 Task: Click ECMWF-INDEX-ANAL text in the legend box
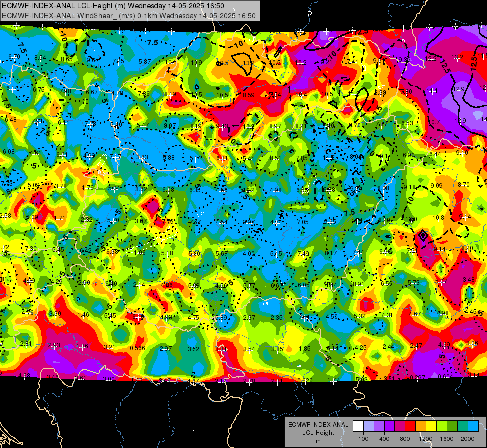point(318,425)
